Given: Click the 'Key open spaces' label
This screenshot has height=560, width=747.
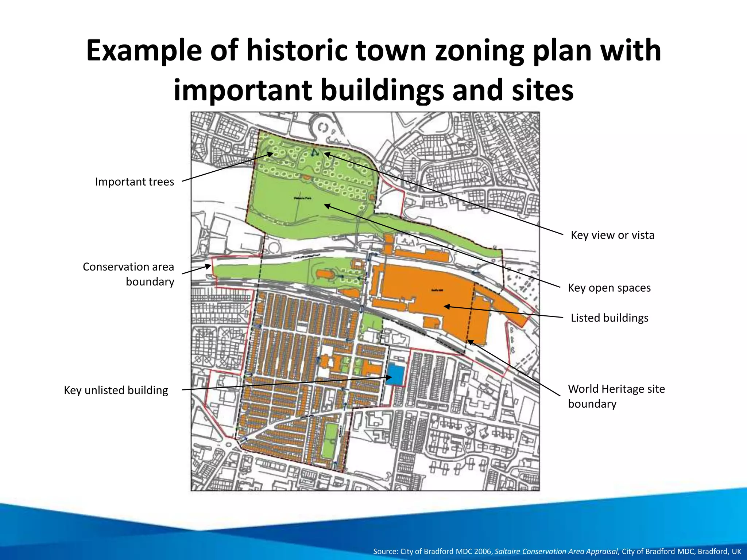Looking at the screenshot, I should click(609, 288).
